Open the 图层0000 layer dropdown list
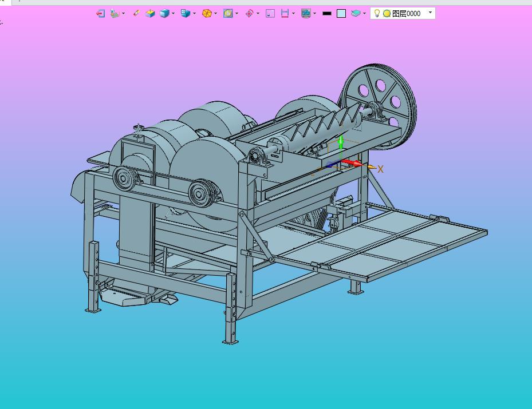The width and height of the screenshot is (532, 409). point(431,12)
